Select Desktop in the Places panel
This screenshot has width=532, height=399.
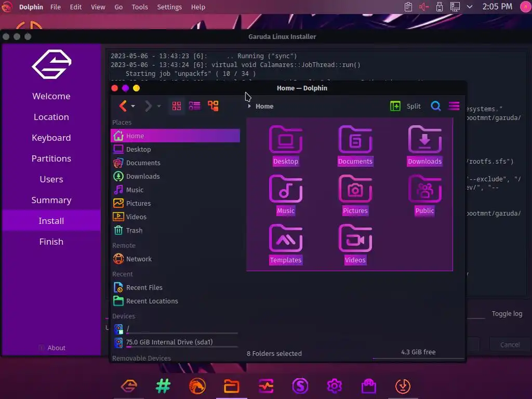(175, 149)
